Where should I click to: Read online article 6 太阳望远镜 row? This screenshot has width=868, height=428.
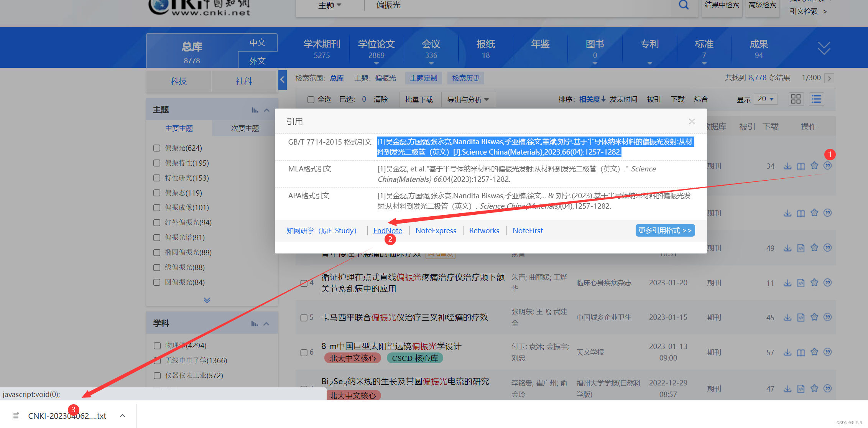pyautogui.click(x=801, y=352)
